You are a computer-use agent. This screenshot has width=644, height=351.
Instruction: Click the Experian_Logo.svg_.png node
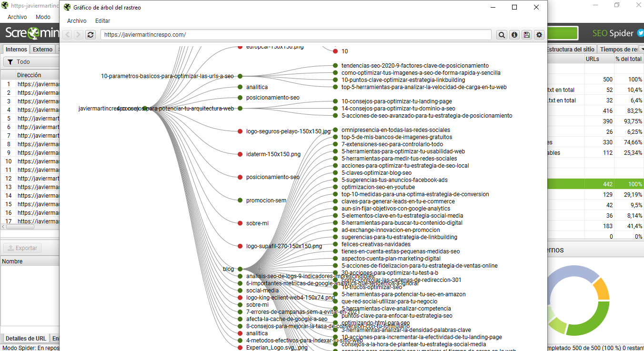[x=241, y=348]
